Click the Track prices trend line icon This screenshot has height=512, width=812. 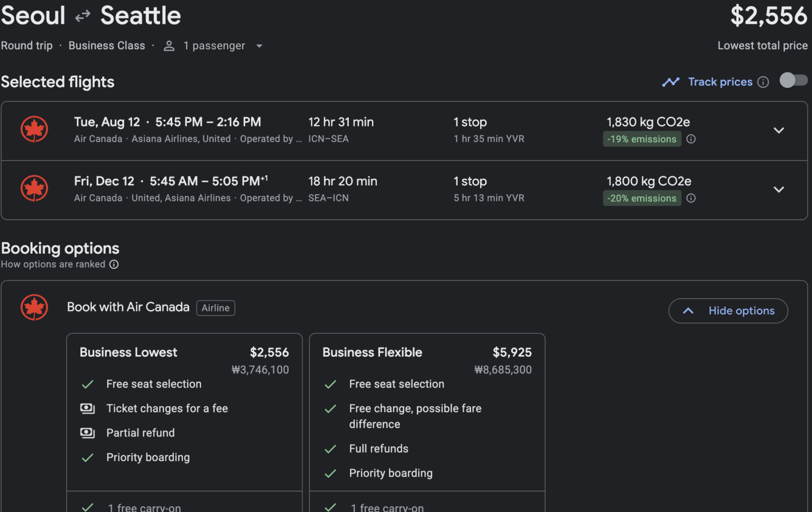(670, 82)
